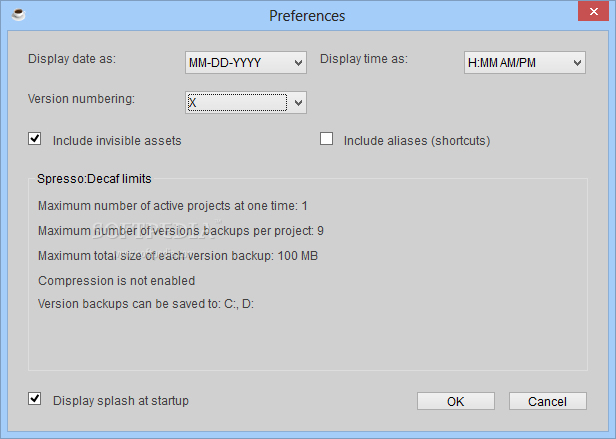Click the maximum active projects limit text

(173, 206)
